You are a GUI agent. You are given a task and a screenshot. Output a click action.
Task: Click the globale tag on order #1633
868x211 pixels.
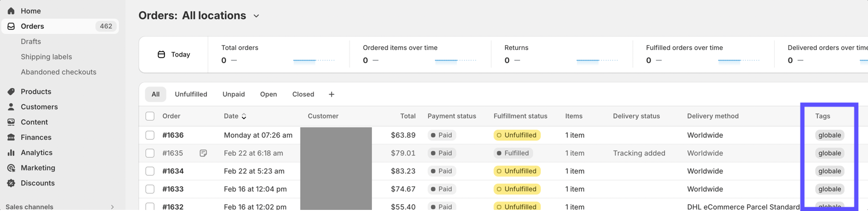(x=829, y=189)
